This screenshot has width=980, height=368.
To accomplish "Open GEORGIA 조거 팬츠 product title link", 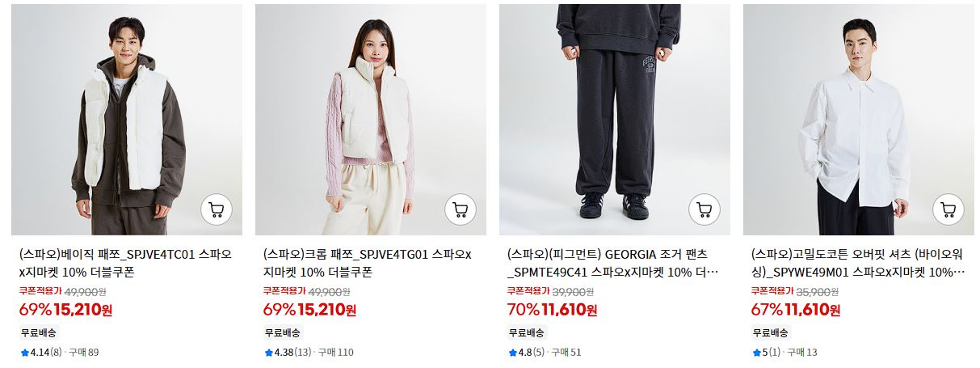I will click(x=613, y=263).
